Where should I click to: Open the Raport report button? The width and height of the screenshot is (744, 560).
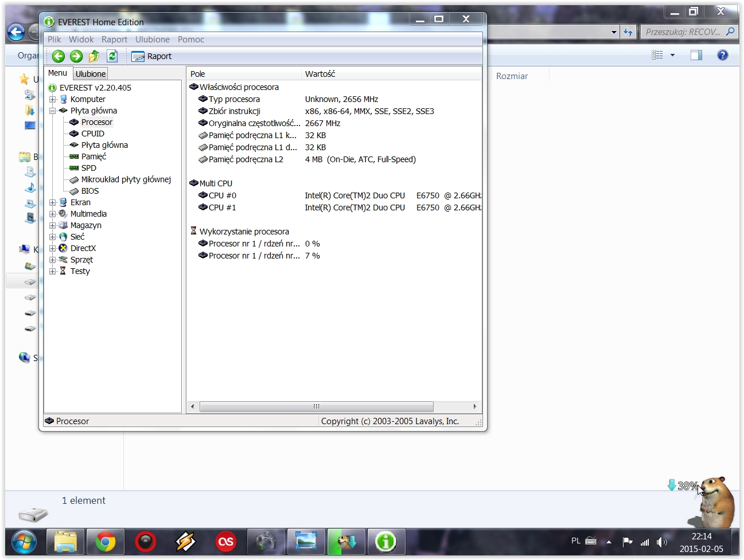point(151,56)
